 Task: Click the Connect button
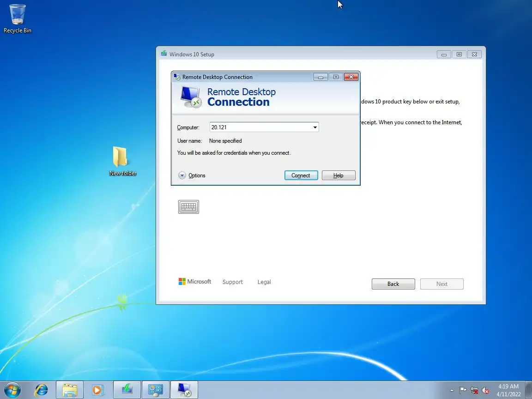click(x=301, y=175)
